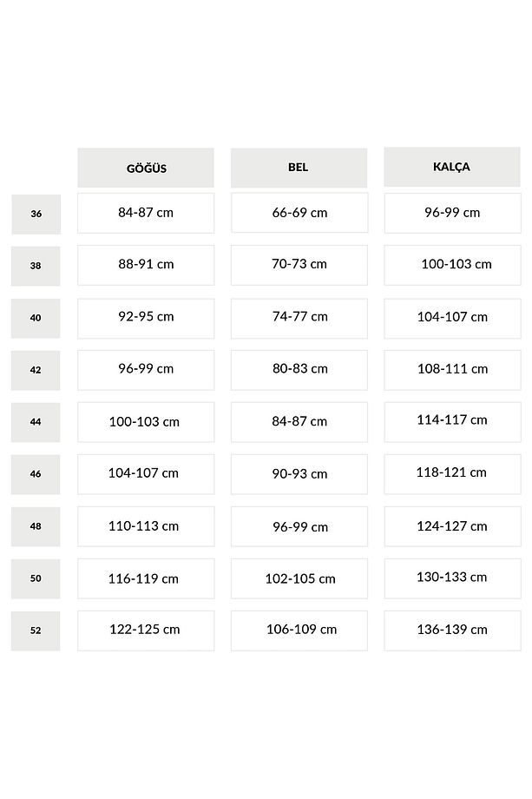Select the size 52 row label
This screenshot has width=532, height=799.
point(36,631)
